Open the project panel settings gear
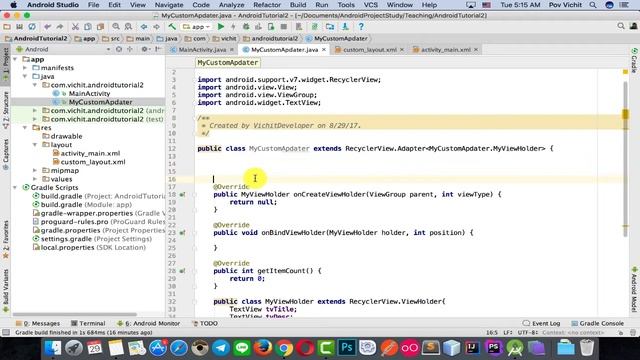Image resolution: width=640 pixels, height=360 pixels. 144,49
